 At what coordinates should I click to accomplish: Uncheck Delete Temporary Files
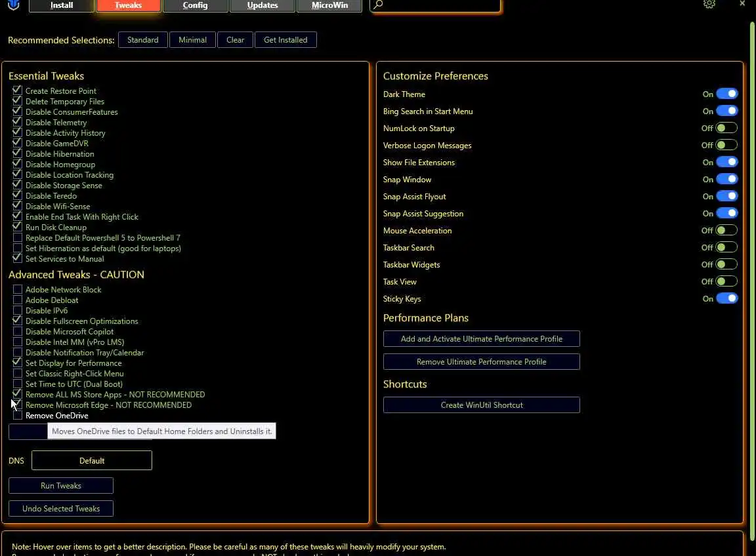[17, 101]
